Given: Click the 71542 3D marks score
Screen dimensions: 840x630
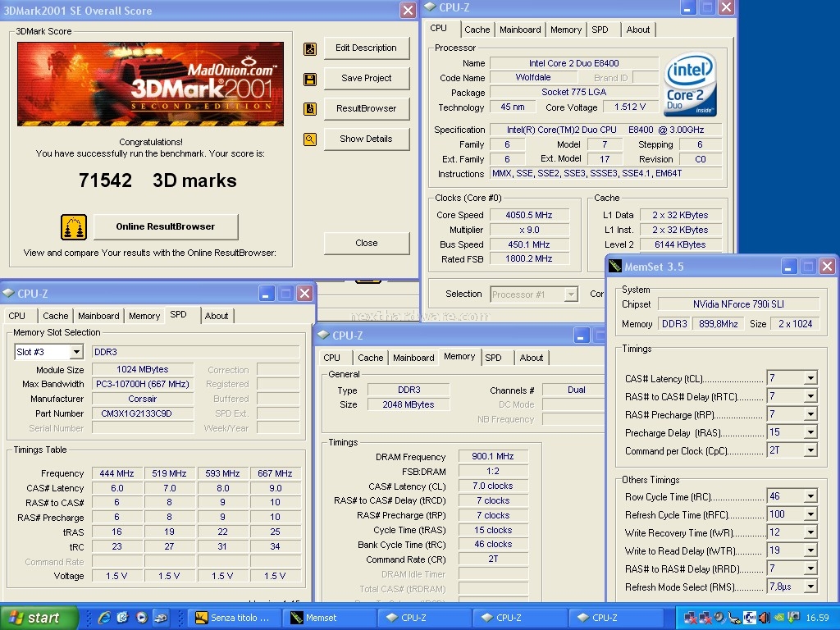Looking at the screenshot, I should coord(157,180).
